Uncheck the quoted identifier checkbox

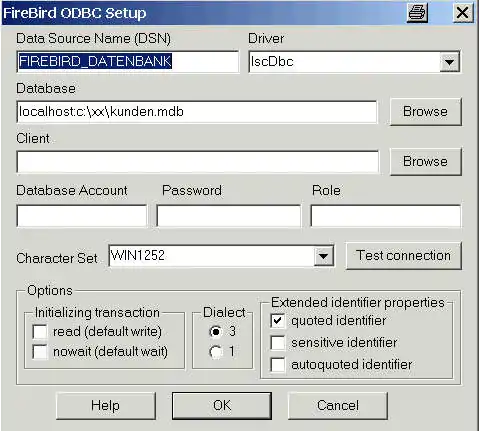278,321
